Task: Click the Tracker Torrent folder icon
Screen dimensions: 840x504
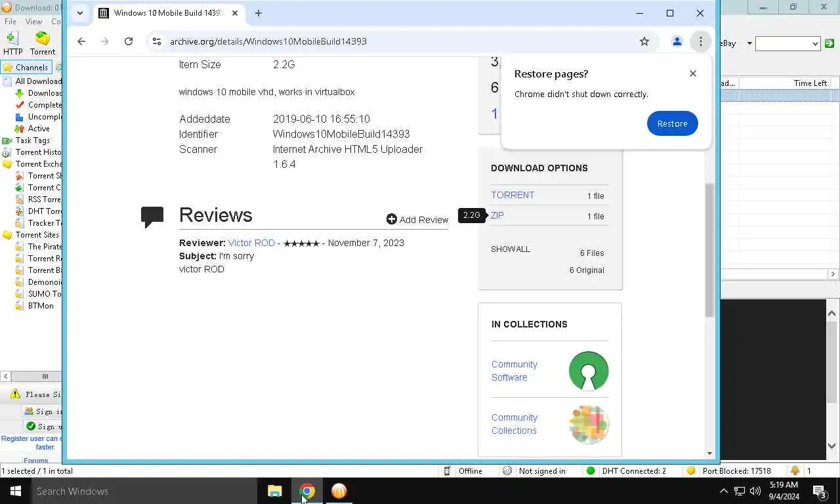Action: point(20,223)
